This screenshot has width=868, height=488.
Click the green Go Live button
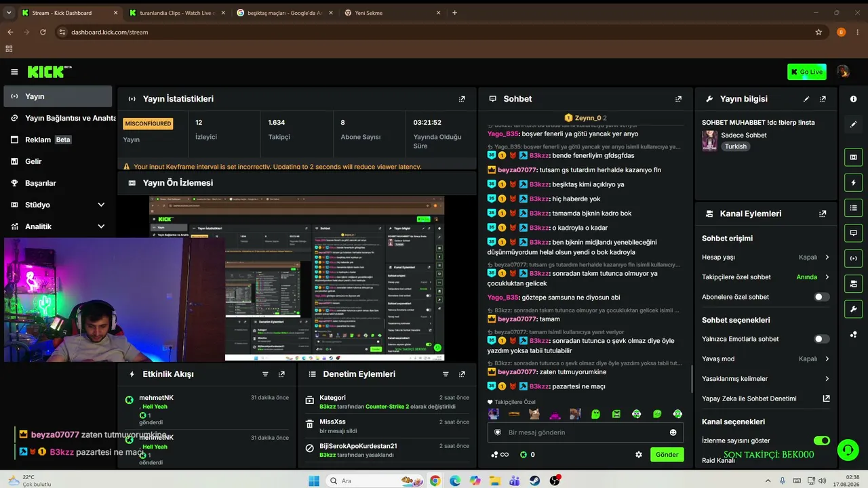pos(806,72)
